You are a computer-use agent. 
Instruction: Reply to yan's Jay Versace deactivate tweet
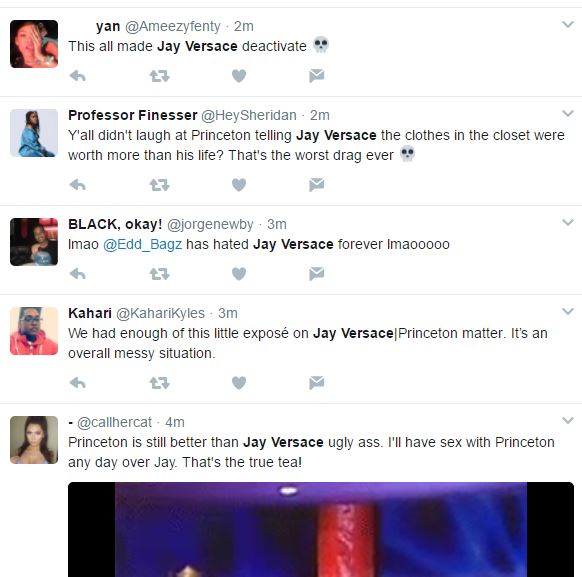click(x=78, y=76)
